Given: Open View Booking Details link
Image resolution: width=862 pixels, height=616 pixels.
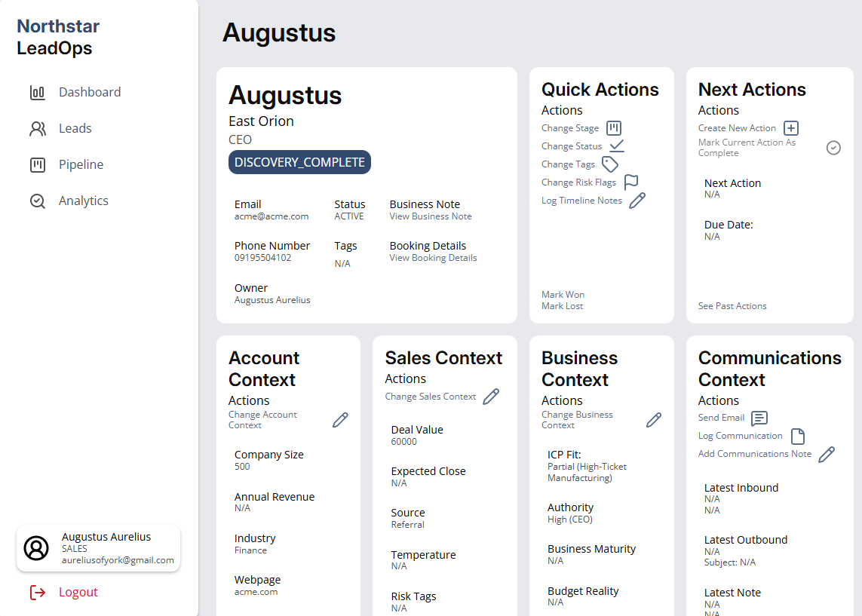Looking at the screenshot, I should point(433,258).
